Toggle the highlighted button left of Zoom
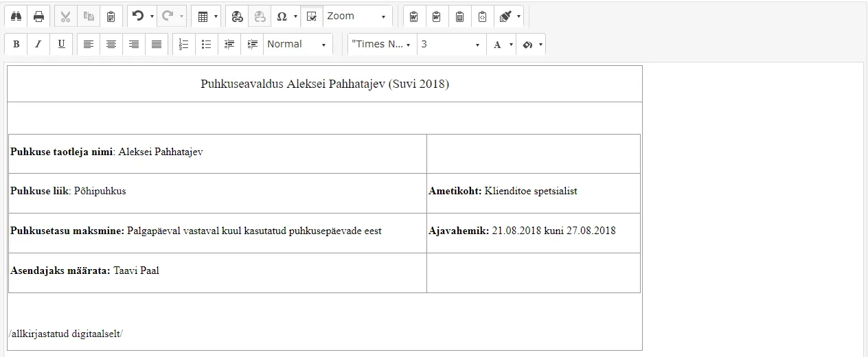868x357 pixels. pyautogui.click(x=312, y=16)
